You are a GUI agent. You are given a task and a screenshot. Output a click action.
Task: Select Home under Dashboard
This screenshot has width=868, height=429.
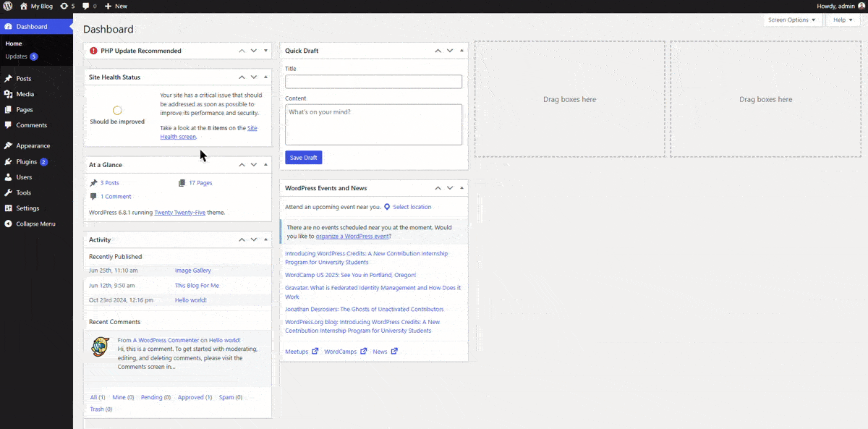coord(14,43)
